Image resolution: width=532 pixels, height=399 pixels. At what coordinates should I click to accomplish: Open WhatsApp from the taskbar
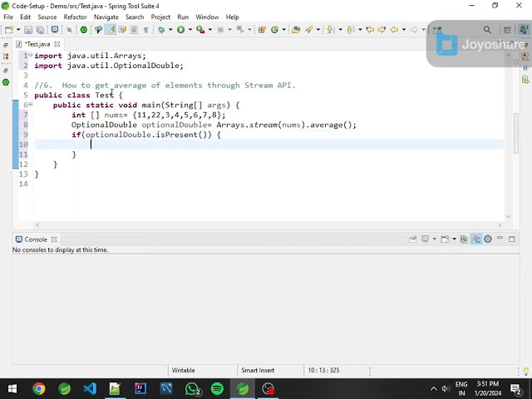click(x=192, y=389)
